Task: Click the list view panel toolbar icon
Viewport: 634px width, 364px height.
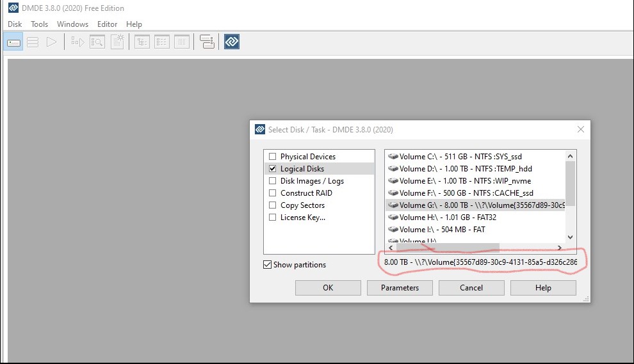Action: point(162,42)
